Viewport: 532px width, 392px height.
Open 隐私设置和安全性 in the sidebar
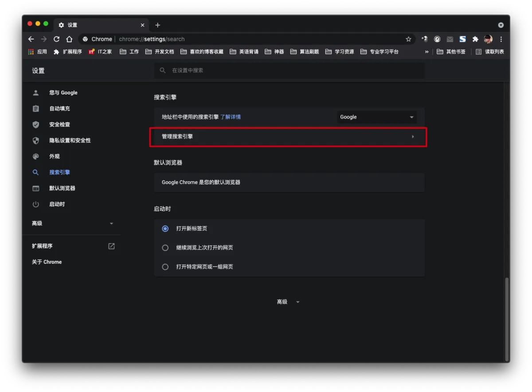pyautogui.click(x=70, y=141)
